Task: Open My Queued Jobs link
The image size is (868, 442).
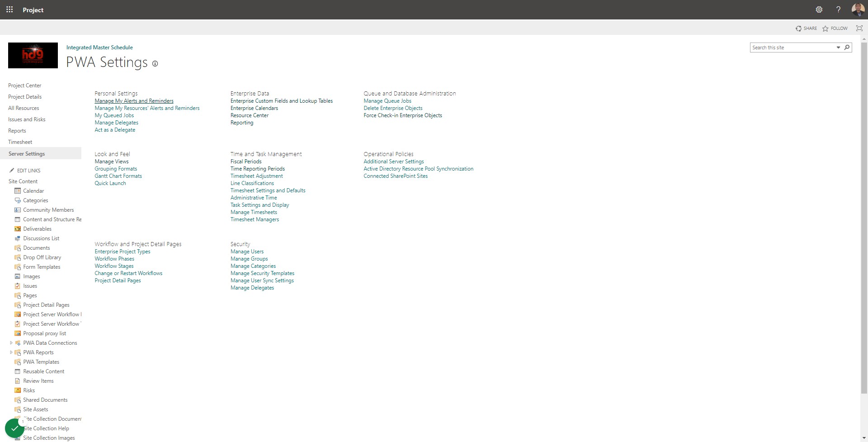Action: [x=114, y=115]
